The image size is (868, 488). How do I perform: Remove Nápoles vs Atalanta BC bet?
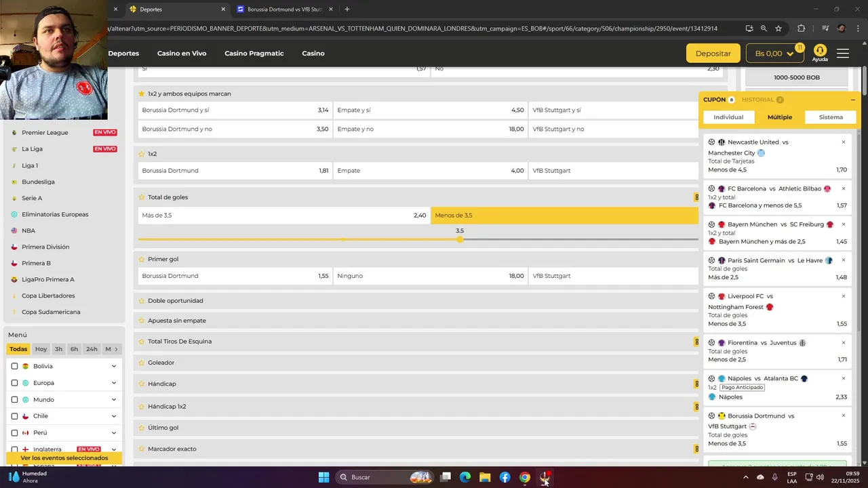point(844,379)
